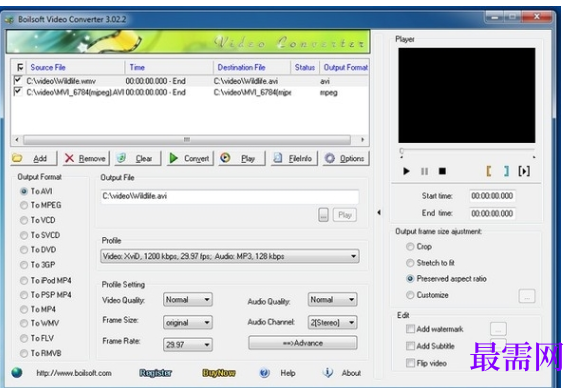Open the Video Quality dropdown
The image size is (582, 388).
[188, 300]
